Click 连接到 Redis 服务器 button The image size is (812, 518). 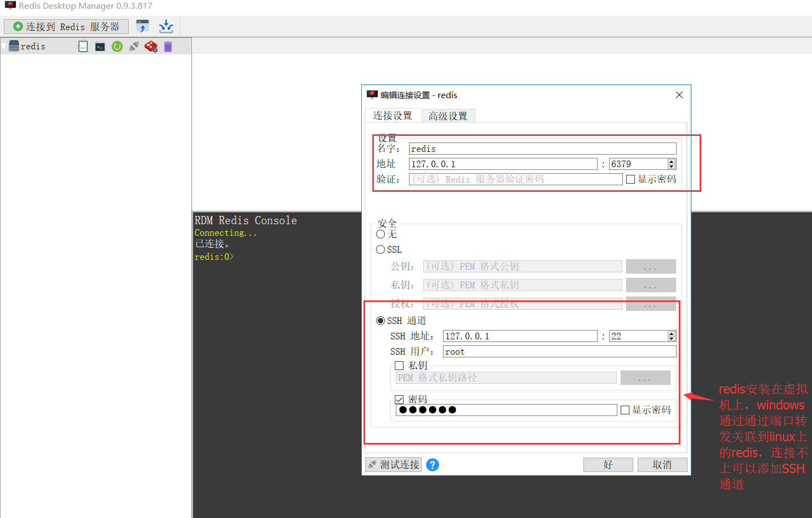click(x=66, y=26)
